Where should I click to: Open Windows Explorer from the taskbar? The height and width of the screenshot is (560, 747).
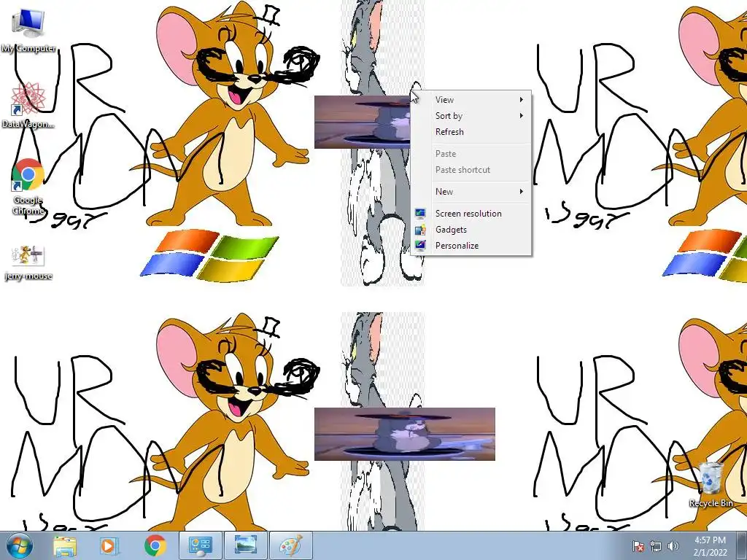[x=65, y=546]
